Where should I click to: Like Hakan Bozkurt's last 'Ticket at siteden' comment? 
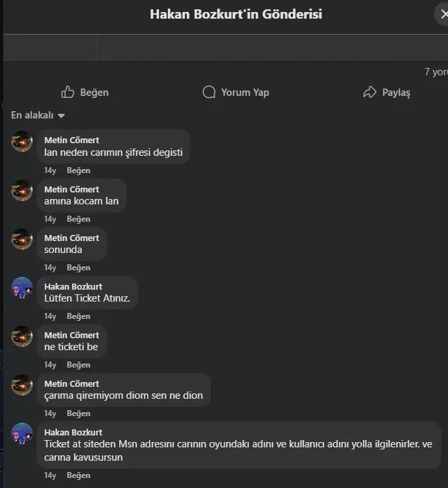[x=78, y=475]
